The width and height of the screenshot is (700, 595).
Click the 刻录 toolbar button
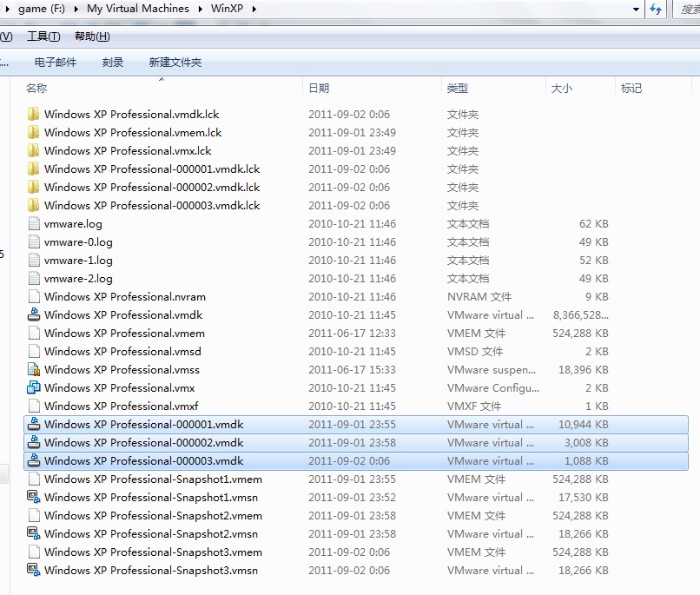tap(113, 62)
